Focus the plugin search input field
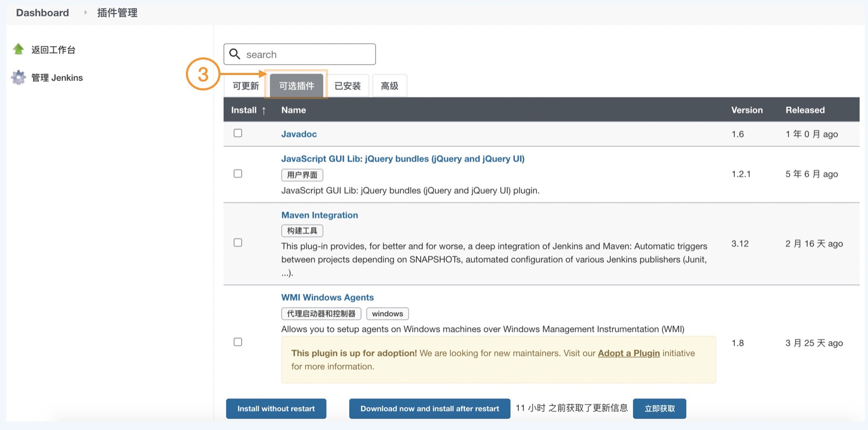This screenshot has height=430, width=868. pyautogui.click(x=308, y=54)
